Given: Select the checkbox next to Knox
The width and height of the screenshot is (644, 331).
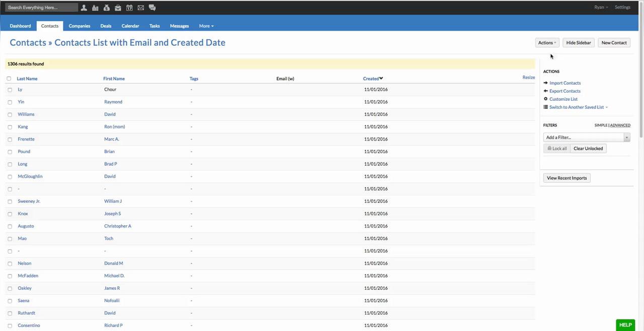Looking at the screenshot, I should pyautogui.click(x=10, y=214).
